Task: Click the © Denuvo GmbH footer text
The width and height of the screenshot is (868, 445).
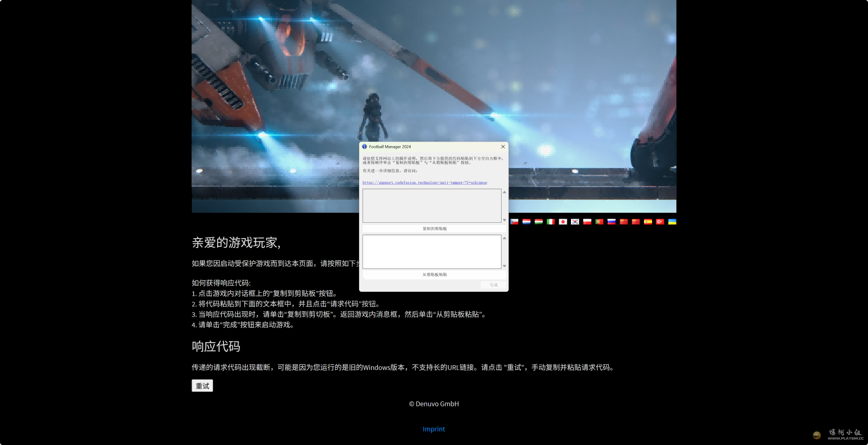Action: (x=434, y=404)
